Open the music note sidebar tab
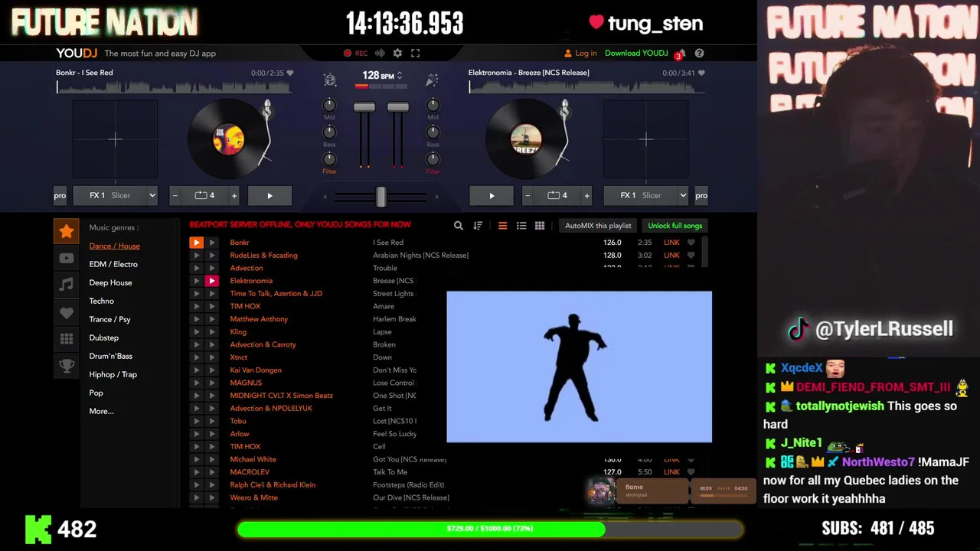This screenshot has width=980, height=551. pyautogui.click(x=67, y=285)
